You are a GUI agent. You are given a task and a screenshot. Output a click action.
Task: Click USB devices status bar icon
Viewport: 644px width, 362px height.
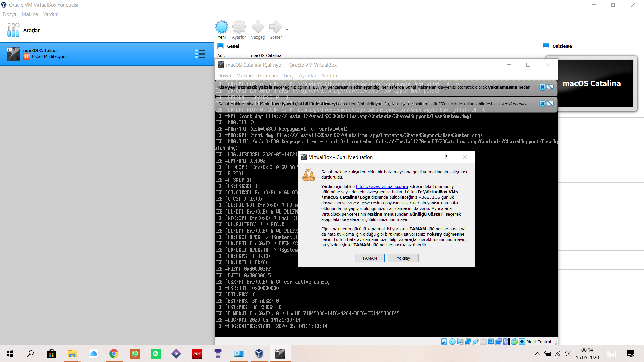tap(475, 342)
